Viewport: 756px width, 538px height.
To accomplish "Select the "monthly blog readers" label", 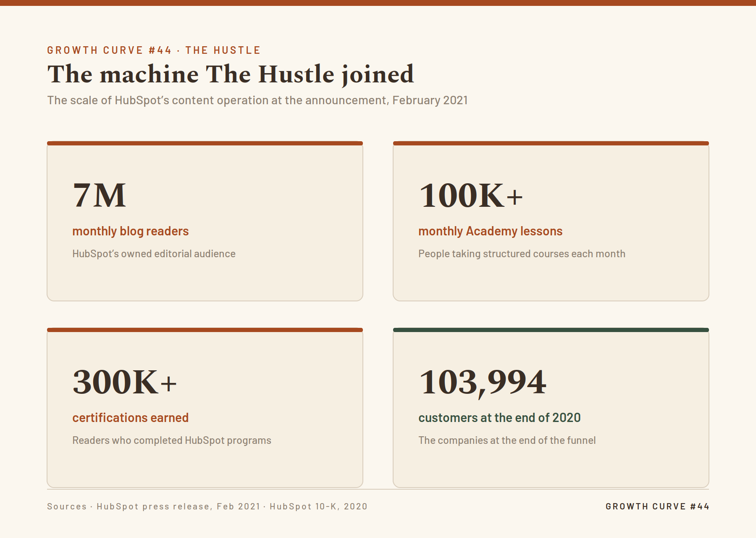I will (131, 231).
